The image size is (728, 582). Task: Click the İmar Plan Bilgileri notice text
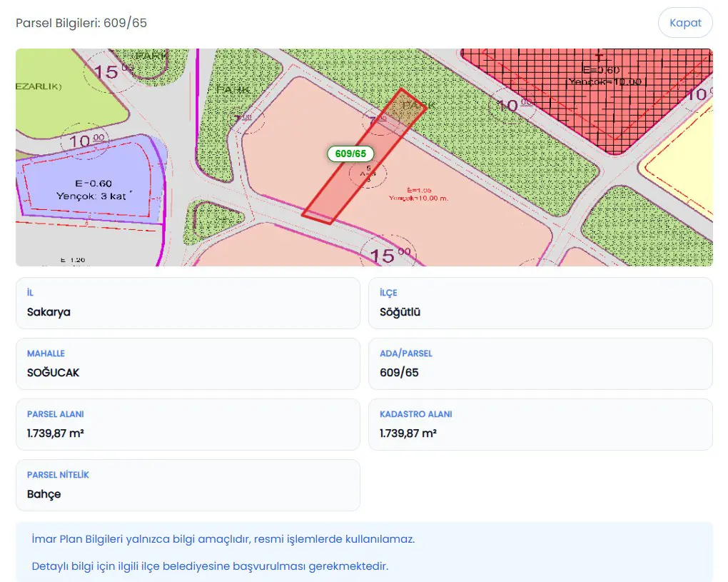(223, 539)
